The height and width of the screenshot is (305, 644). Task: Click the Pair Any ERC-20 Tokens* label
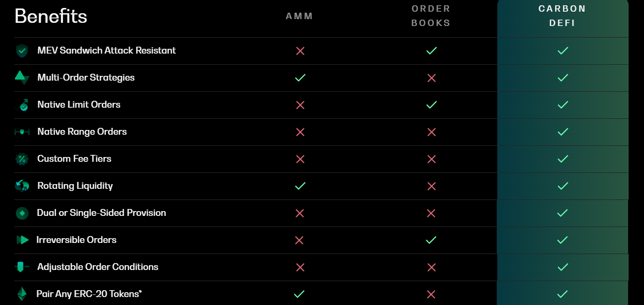(x=89, y=293)
